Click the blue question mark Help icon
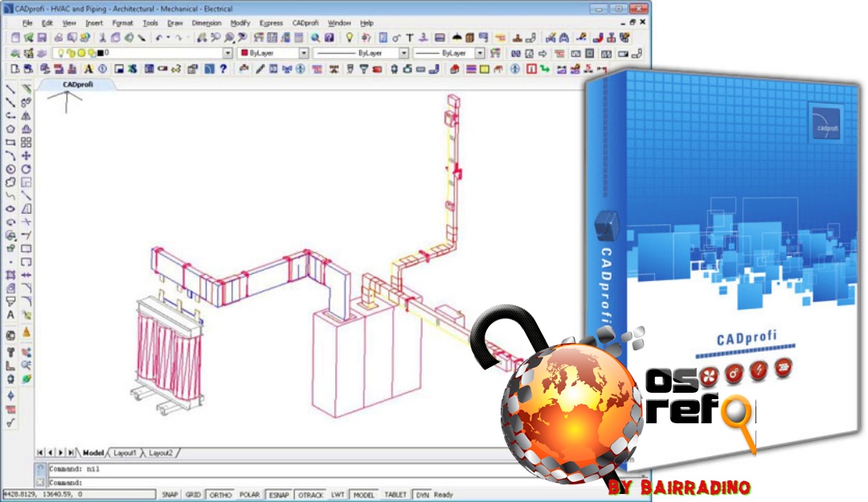The width and height of the screenshot is (868, 502). click(330, 38)
